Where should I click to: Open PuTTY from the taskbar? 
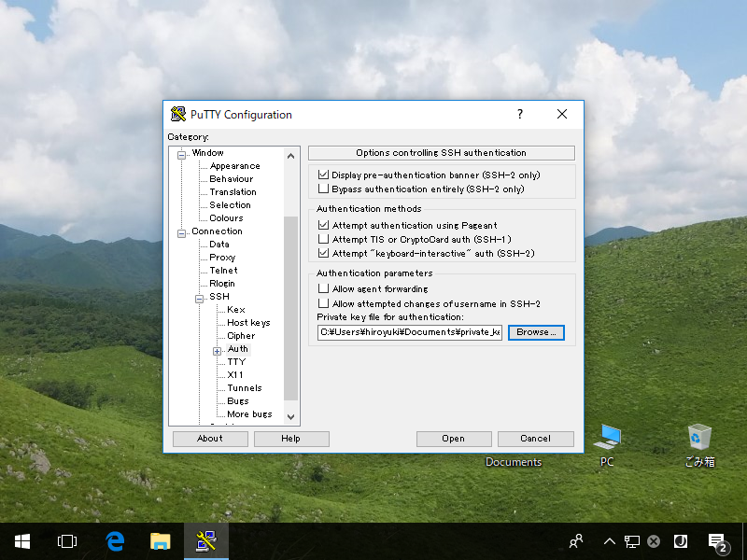pyautogui.click(x=205, y=540)
